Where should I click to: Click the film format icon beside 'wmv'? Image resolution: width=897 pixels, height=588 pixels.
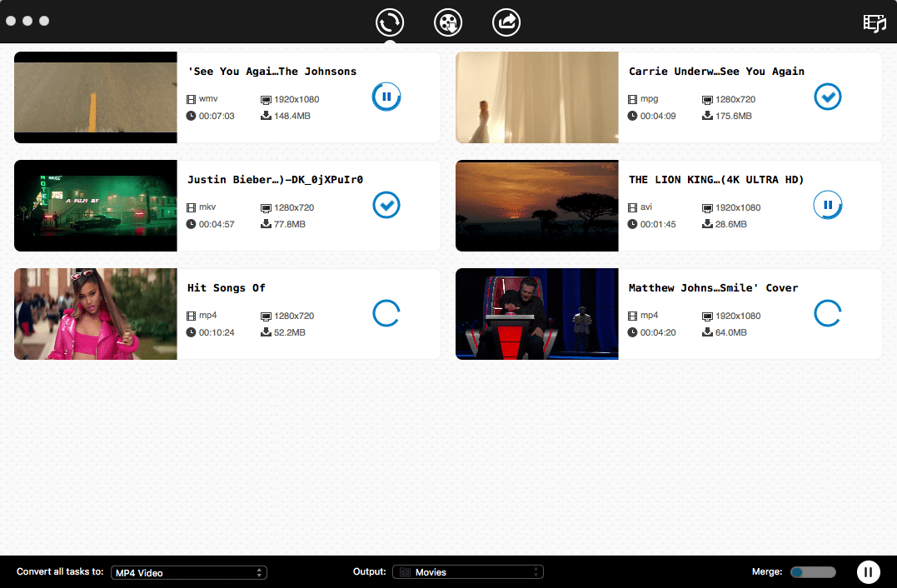191,99
